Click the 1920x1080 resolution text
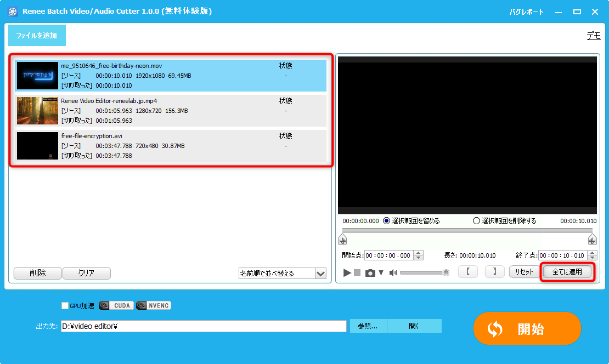This screenshot has height=364, width=609. [150, 76]
